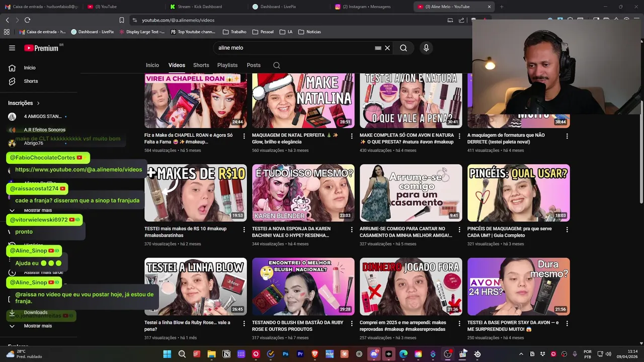Expand the Inscrições section chevron

pyautogui.click(x=38, y=103)
